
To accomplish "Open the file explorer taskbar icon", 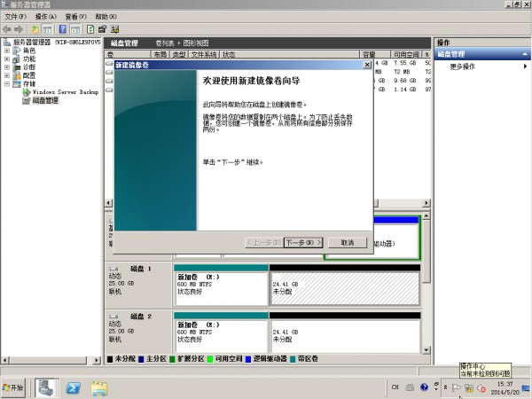I will [x=99, y=387].
